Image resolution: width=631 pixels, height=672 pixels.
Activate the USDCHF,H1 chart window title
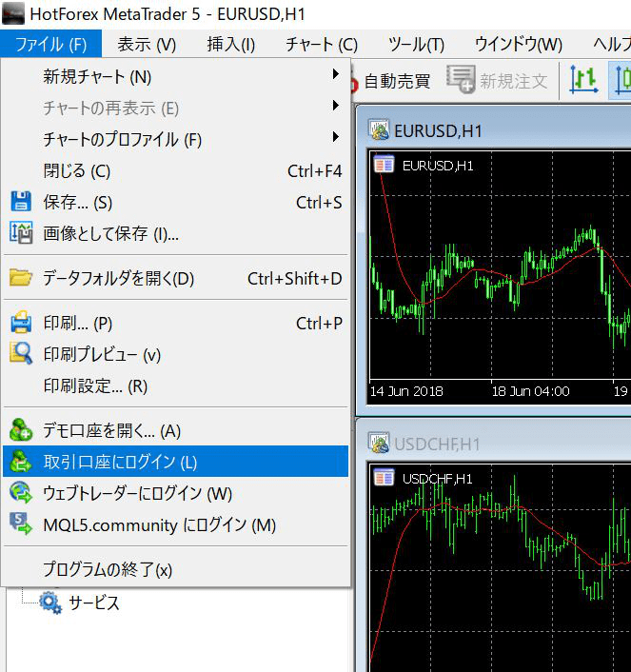[x=437, y=444]
